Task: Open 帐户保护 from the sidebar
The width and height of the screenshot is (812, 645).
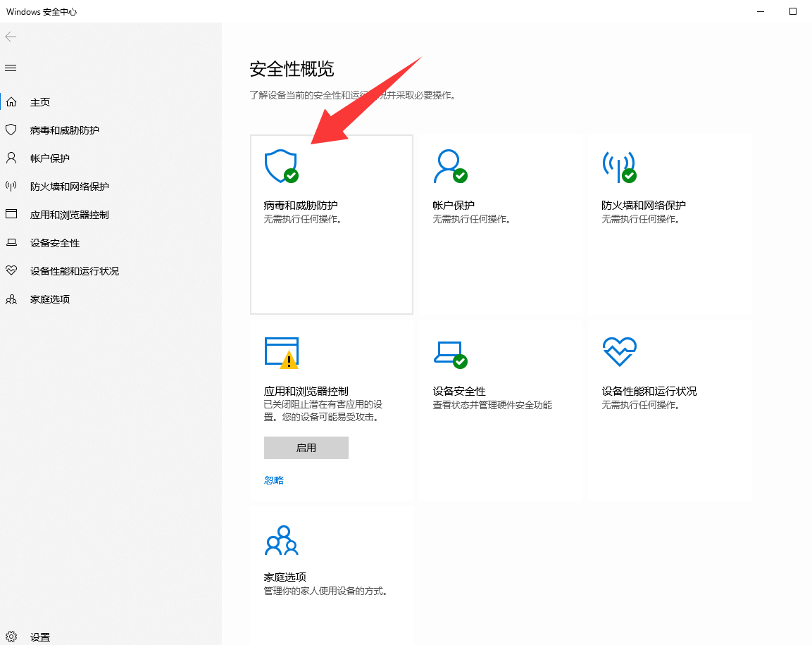Action: (50, 158)
